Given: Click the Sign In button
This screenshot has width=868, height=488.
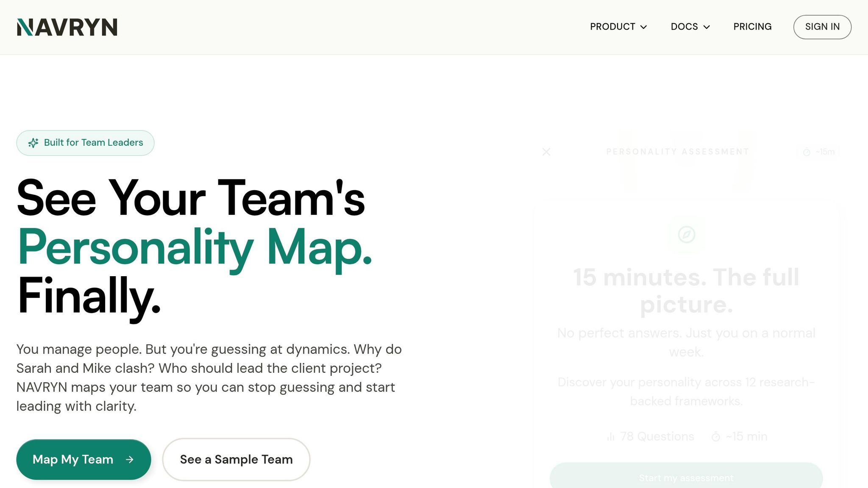Looking at the screenshot, I should (822, 27).
